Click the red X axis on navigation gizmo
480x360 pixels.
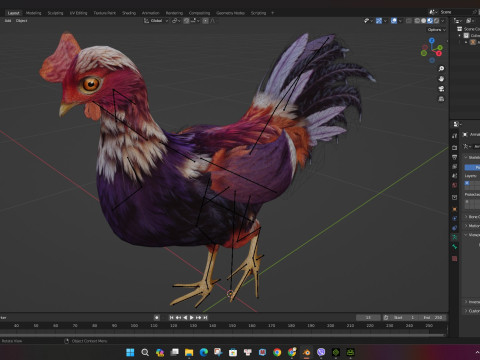[x=439, y=53]
